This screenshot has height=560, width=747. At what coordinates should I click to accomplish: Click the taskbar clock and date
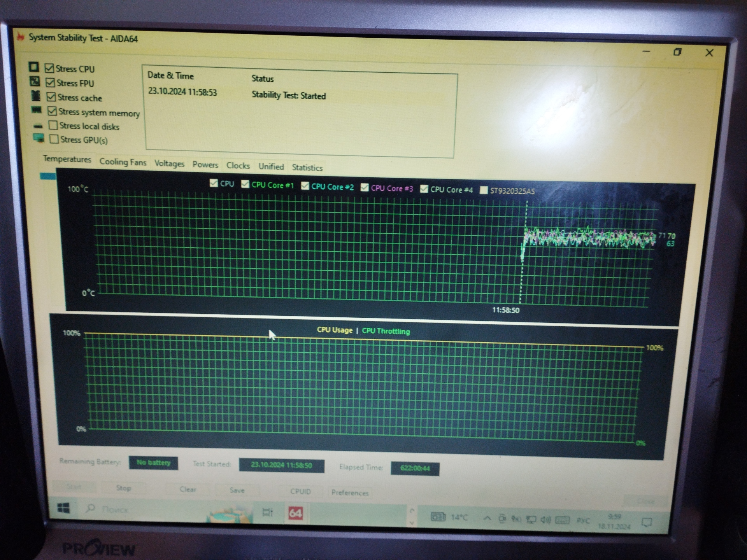pos(614,522)
